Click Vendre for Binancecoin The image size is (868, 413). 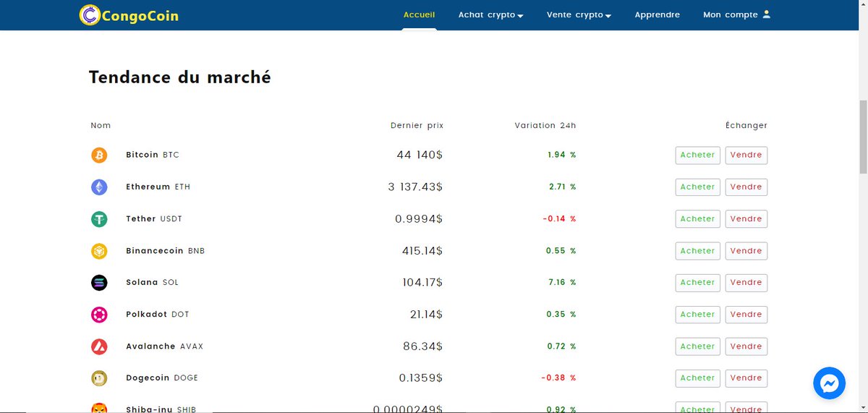pos(746,251)
